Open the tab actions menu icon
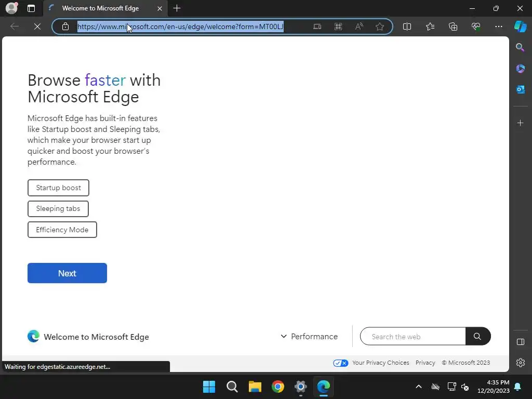Image resolution: width=532 pixels, height=399 pixels. [x=31, y=8]
